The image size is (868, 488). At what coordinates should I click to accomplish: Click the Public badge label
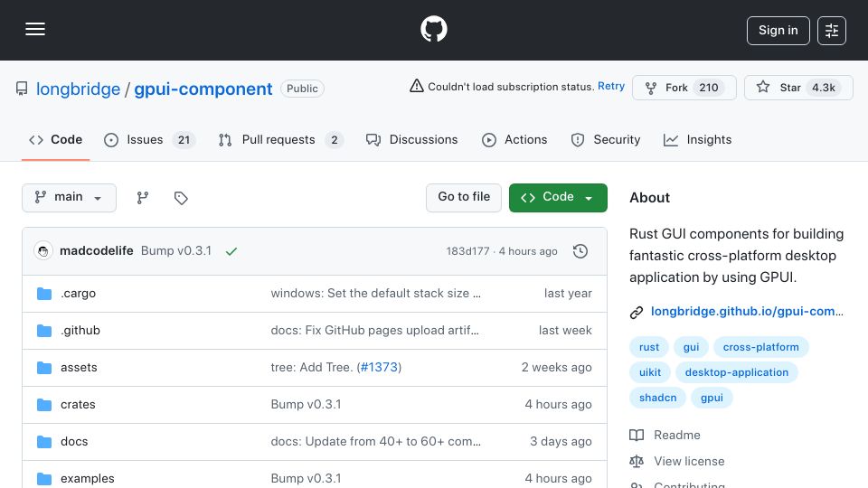coord(302,89)
